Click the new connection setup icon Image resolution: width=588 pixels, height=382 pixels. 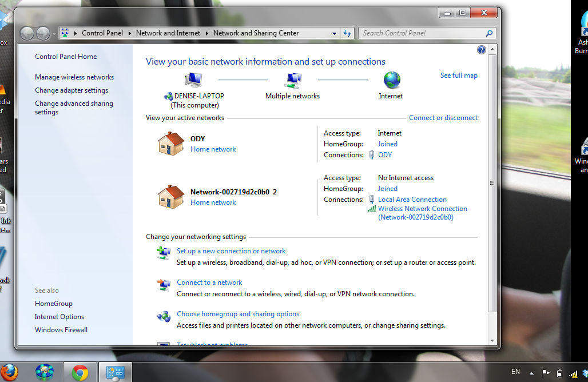(x=164, y=253)
